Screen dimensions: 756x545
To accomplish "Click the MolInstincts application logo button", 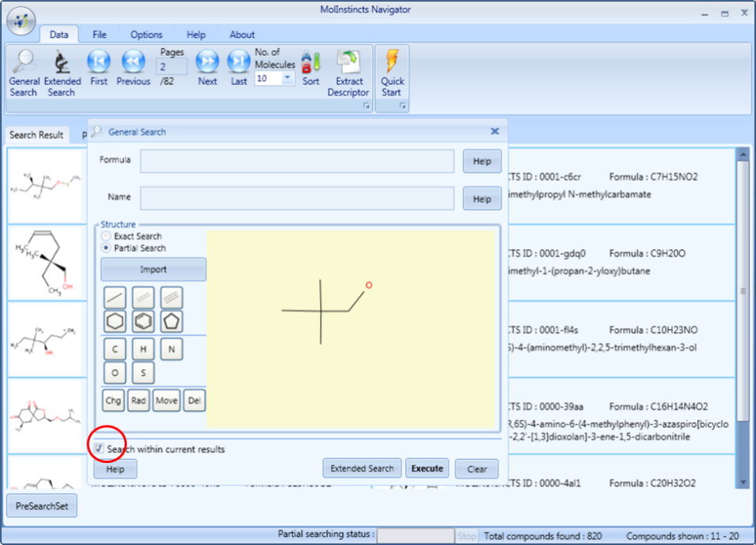I will coord(20,21).
